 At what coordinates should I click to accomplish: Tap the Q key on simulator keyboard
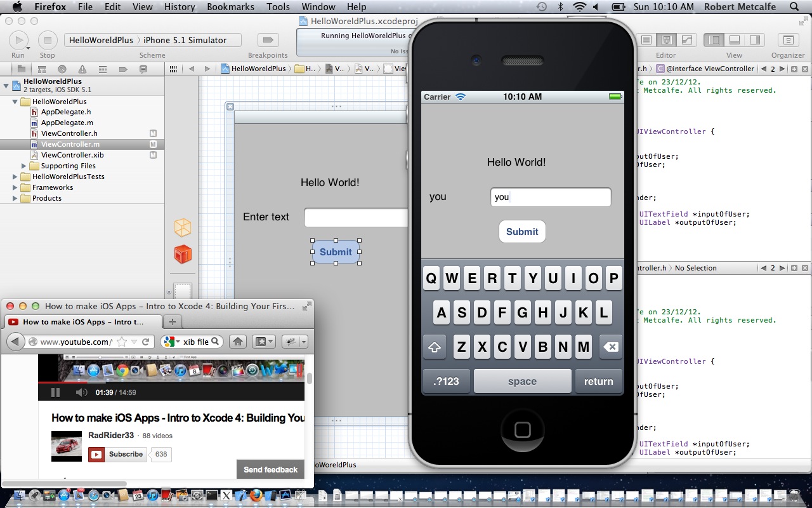[x=431, y=278]
